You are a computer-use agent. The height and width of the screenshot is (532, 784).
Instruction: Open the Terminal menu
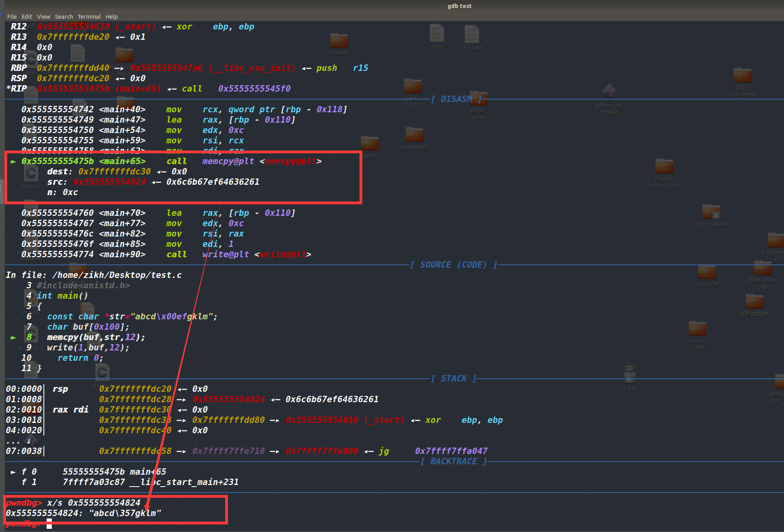(89, 16)
